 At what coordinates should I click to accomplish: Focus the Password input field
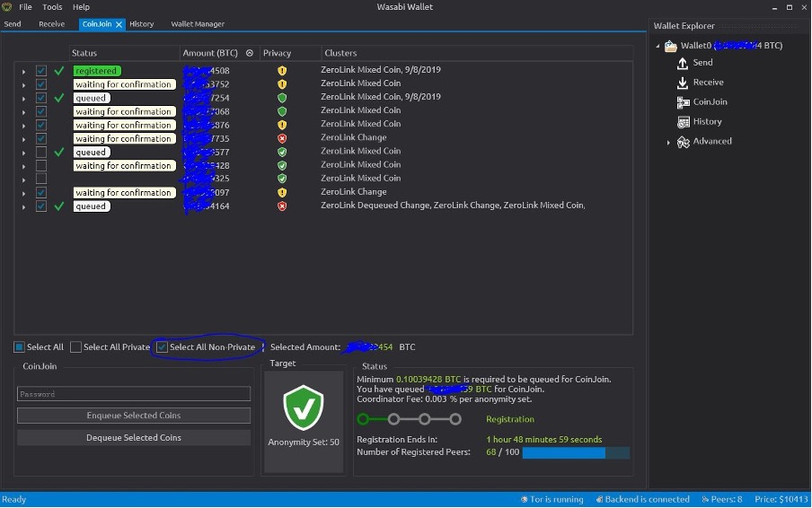click(134, 394)
